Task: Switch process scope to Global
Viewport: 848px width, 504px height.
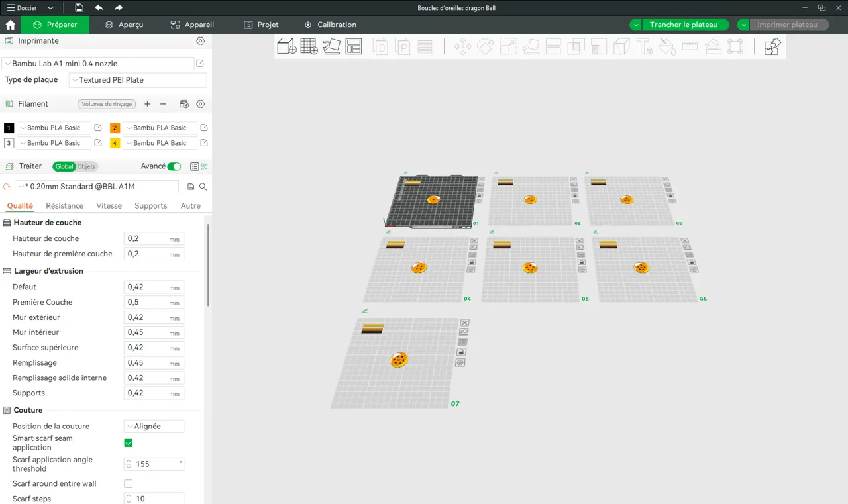Action: (x=64, y=166)
